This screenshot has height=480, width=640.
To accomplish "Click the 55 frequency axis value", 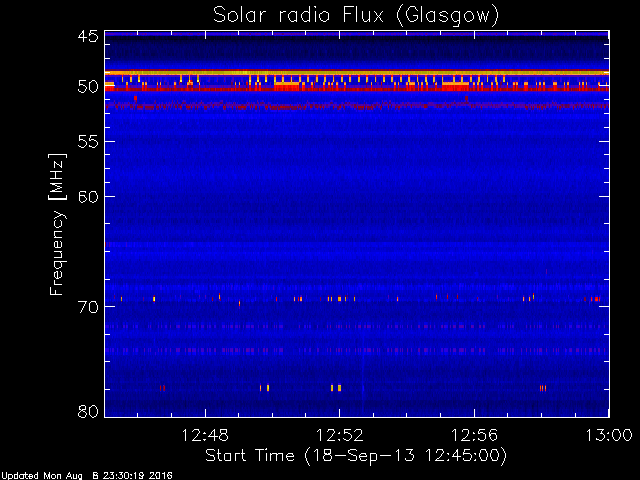I will point(88,142).
